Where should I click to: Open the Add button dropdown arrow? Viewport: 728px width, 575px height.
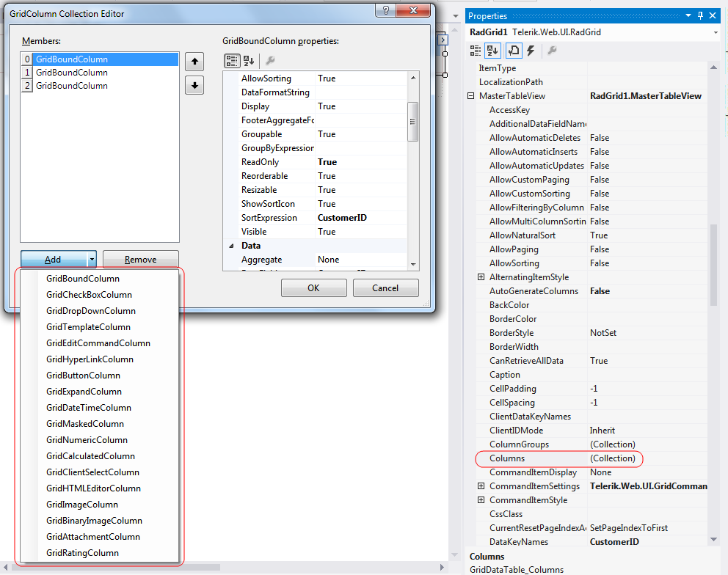[x=92, y=260]
